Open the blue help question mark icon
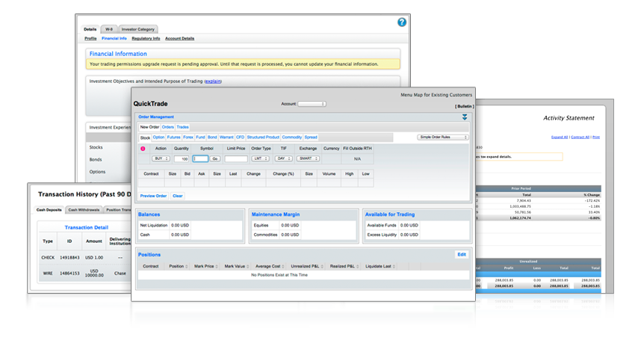The image size is (644, 349). (x=402, y=22)
